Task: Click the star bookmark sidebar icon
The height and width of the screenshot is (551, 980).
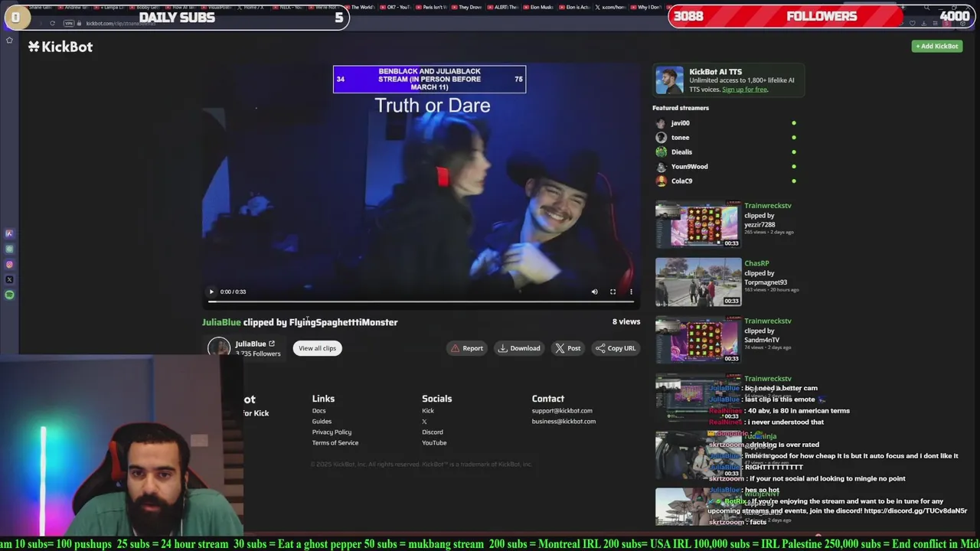Action: 9,41
